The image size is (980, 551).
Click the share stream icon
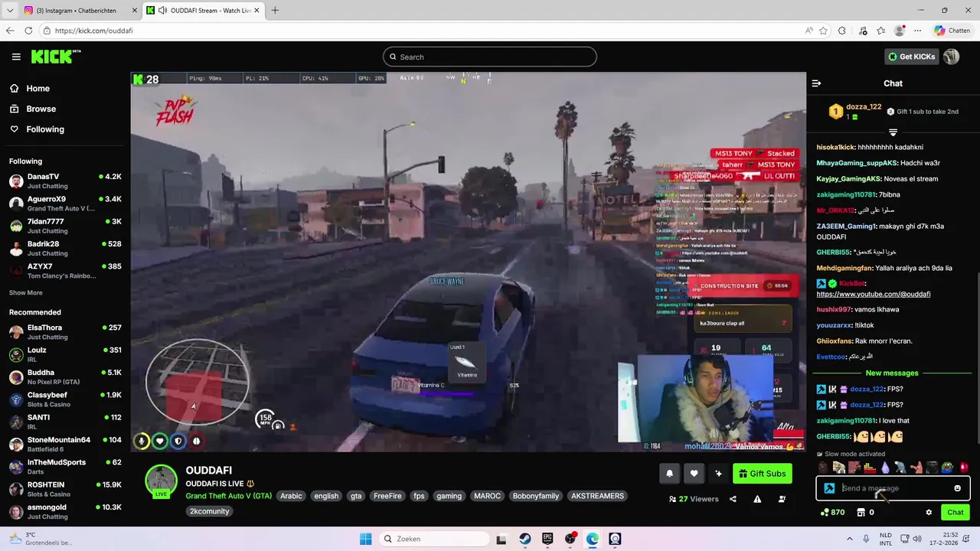tap(733, 499)
